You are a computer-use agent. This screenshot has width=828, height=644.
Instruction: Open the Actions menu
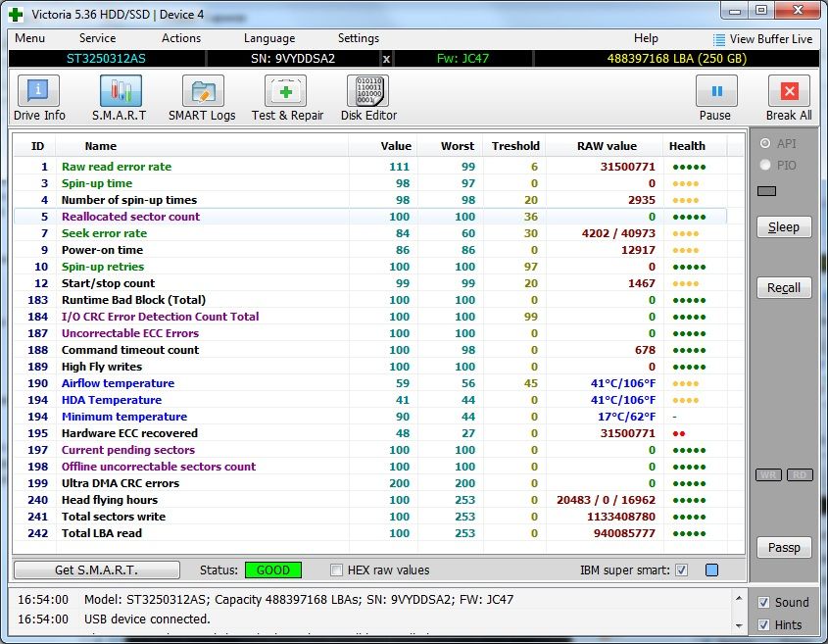point(181,38)
